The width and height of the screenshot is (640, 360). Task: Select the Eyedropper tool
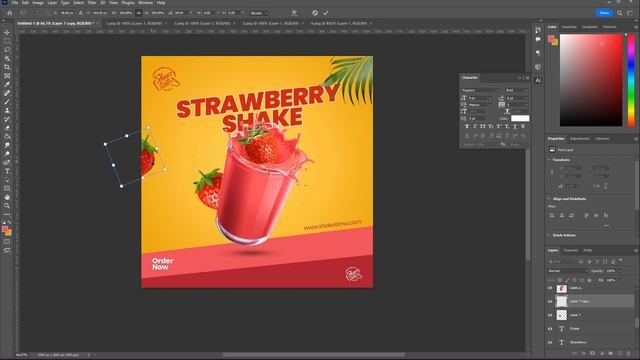click(x=7, y=84)
